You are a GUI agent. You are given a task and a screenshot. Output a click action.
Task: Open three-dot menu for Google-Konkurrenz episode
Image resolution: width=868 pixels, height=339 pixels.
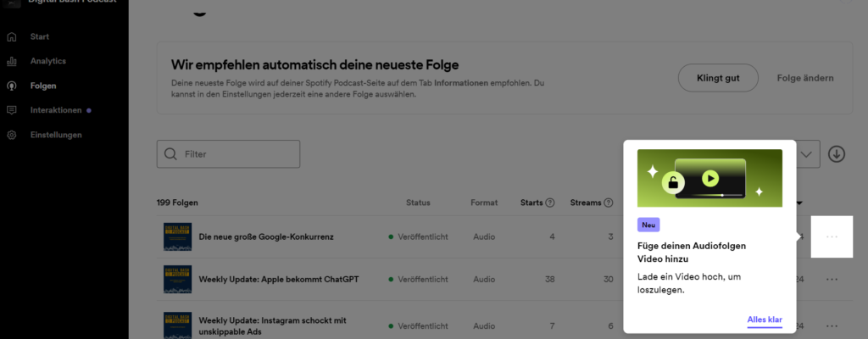coord(832,236)
